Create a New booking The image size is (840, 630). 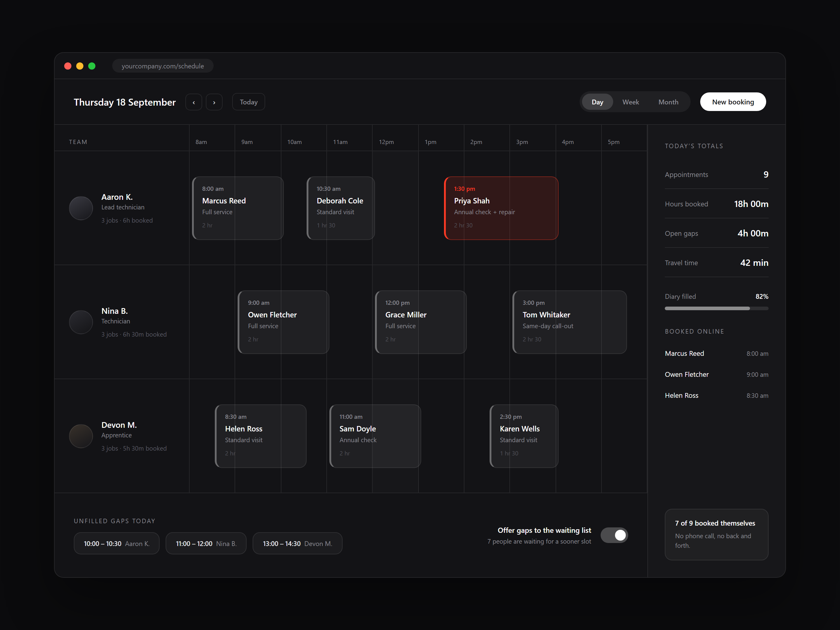(x=733, y=102)
